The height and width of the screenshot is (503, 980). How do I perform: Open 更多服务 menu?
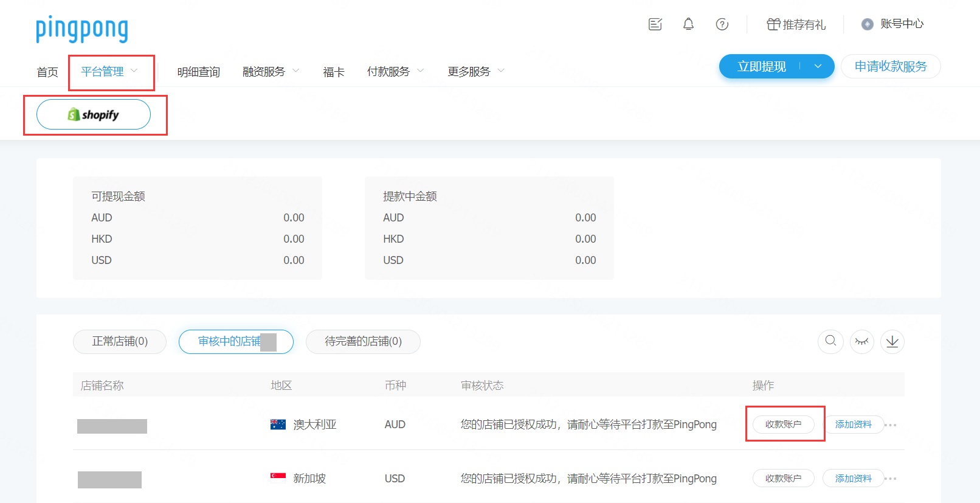click(x=469, y=72)
